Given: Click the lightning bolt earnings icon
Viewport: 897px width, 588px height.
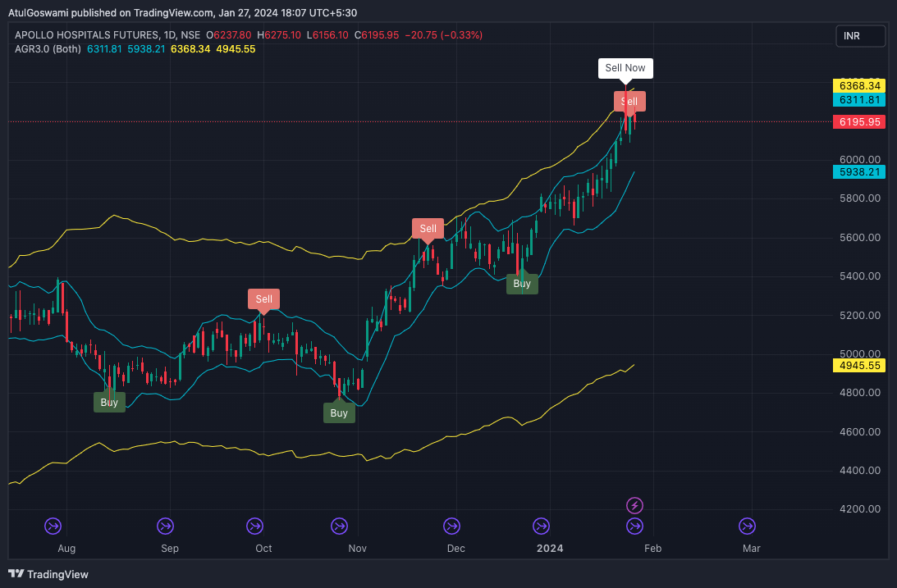Looking at the screenshot, I should 634,506.
